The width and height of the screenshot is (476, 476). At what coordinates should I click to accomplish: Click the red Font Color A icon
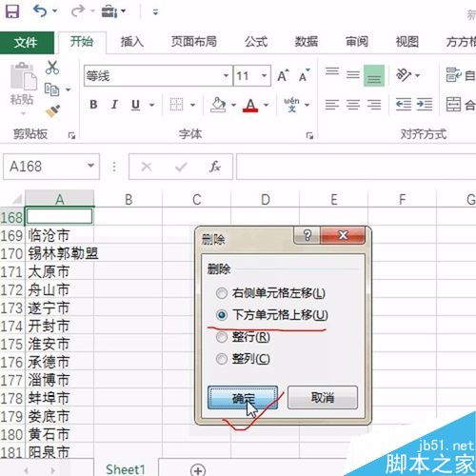[250, 105]
